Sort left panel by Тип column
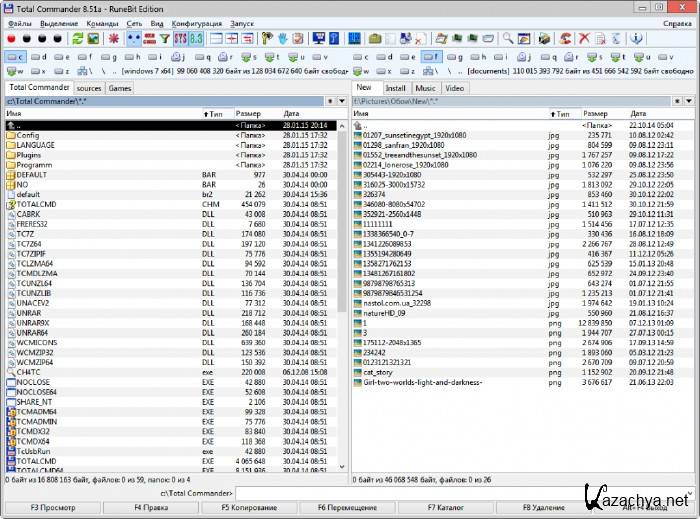700x519 pixels. 215,114
